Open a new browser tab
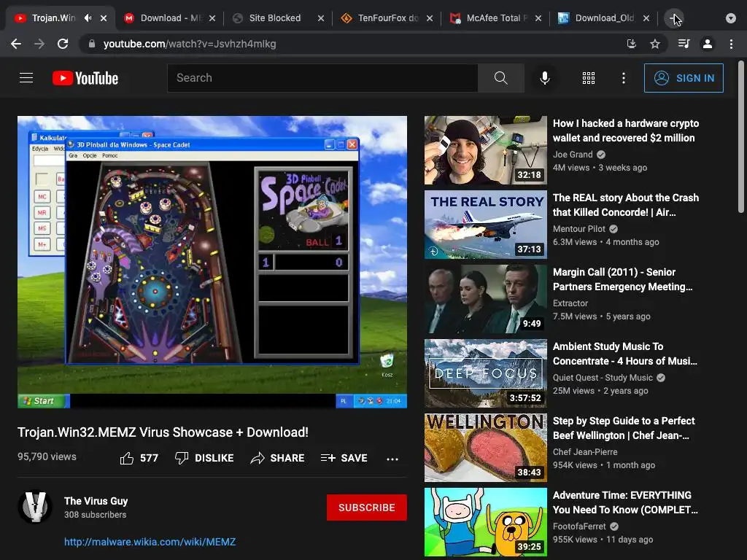The height and width of the screenshot is (560, 747). pos(673,18)
